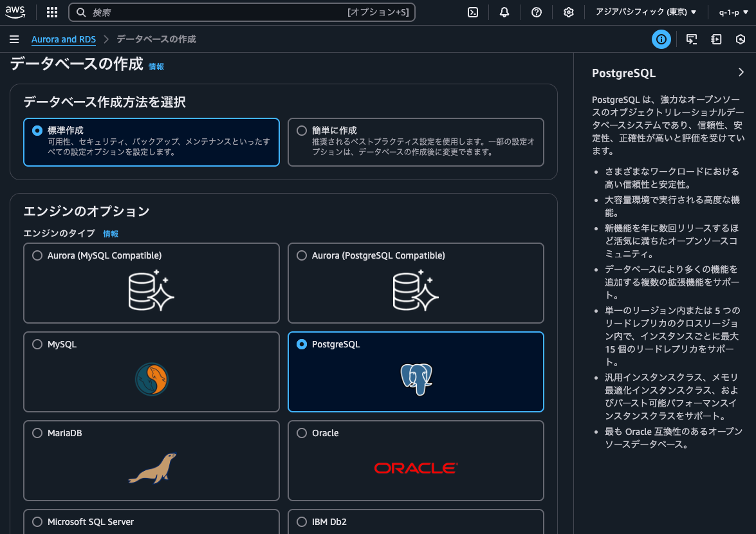Click the エンジンのオプション section heading
Screen dimensions: 756x534
coord(86,211)
